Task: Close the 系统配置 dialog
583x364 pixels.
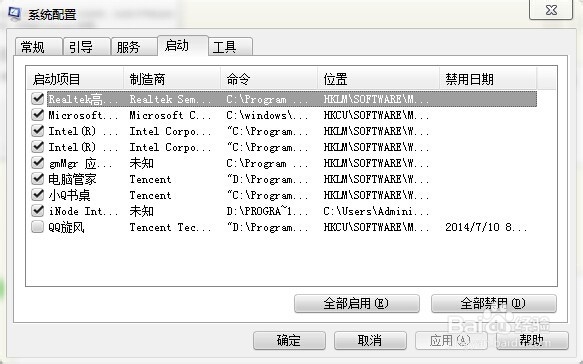Action: [x=551, y=10]
